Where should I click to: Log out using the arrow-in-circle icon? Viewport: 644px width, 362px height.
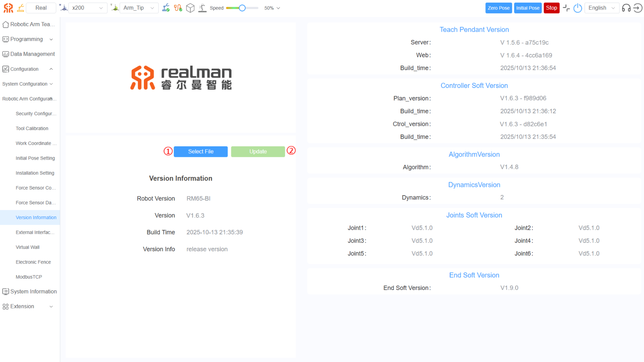pyautogui.click(x=638, y=8)
